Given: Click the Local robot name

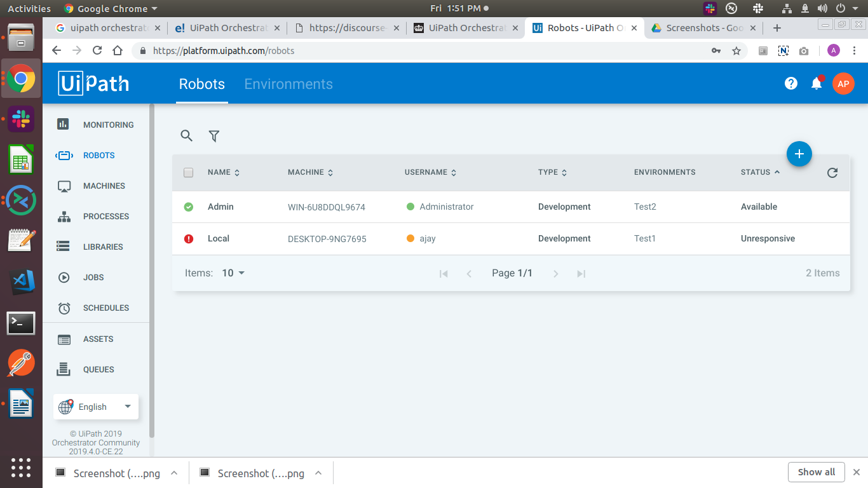Looking at the screenshot, I should (219, 238).
